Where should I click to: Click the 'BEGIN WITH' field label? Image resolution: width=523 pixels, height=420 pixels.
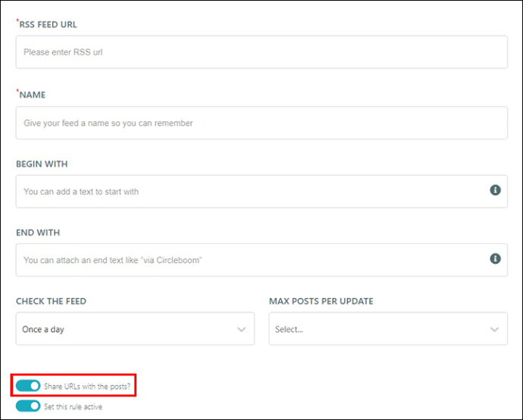(x=42, y=164)
